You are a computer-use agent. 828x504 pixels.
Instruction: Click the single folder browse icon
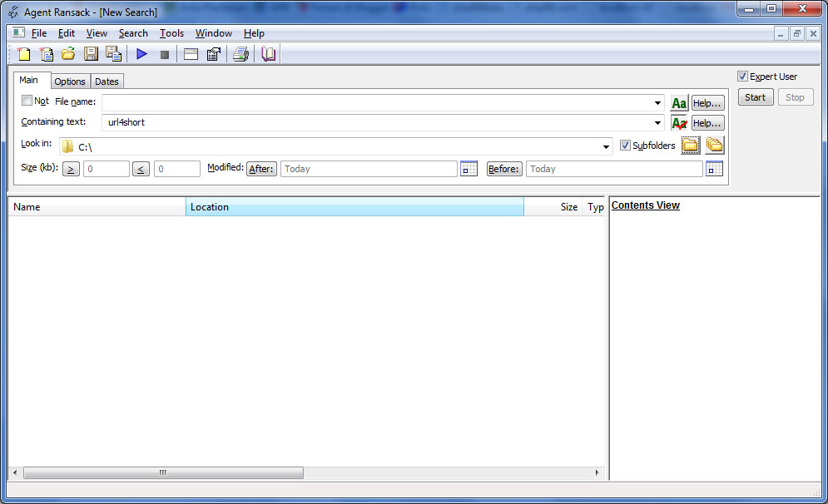coord(690,146)
